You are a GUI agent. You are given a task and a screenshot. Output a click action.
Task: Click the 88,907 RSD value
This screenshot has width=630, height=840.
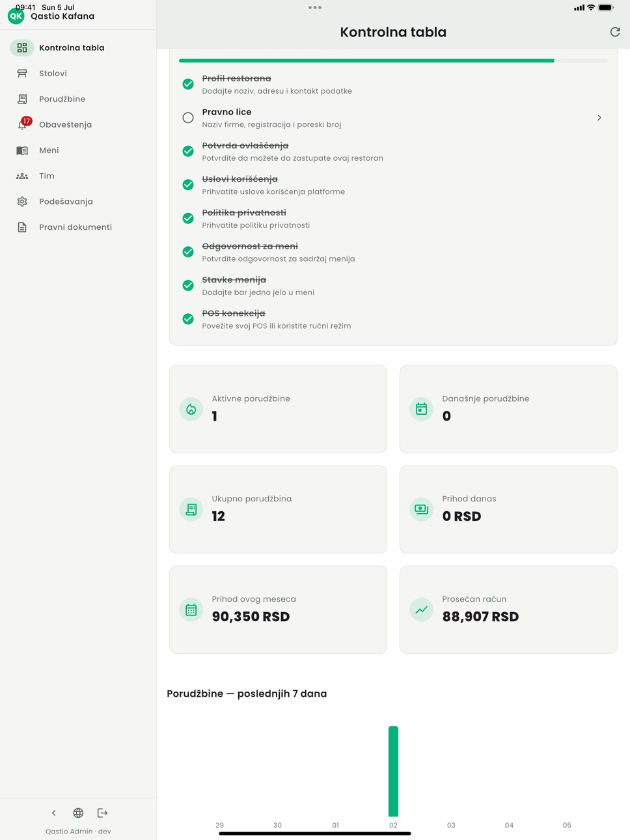[480, 617]
